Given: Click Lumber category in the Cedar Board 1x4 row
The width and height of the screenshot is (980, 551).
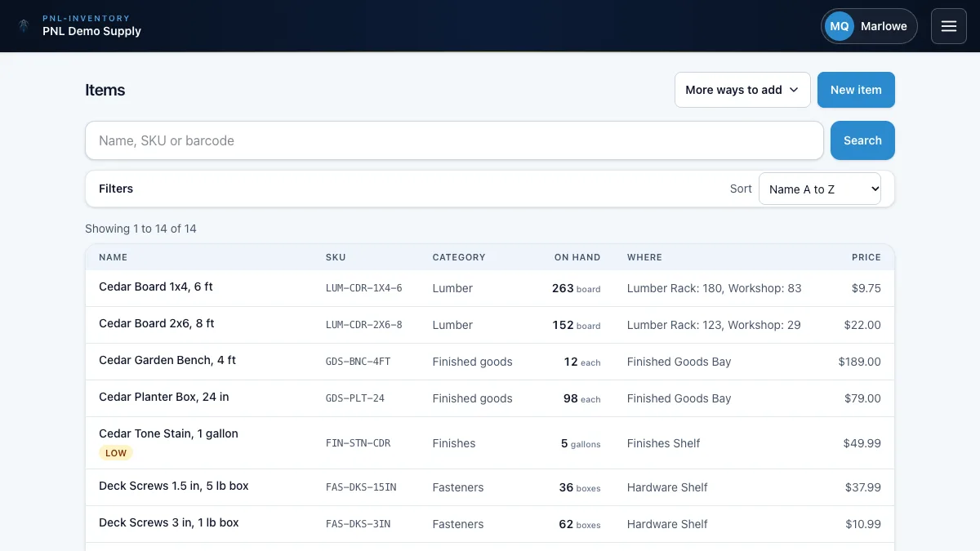Looking at the screenshot, I should pos(452,288).
